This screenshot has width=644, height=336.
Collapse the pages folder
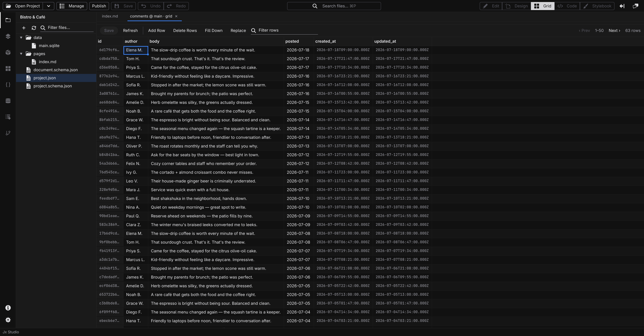pyautogui.click(x=21, y=54)
